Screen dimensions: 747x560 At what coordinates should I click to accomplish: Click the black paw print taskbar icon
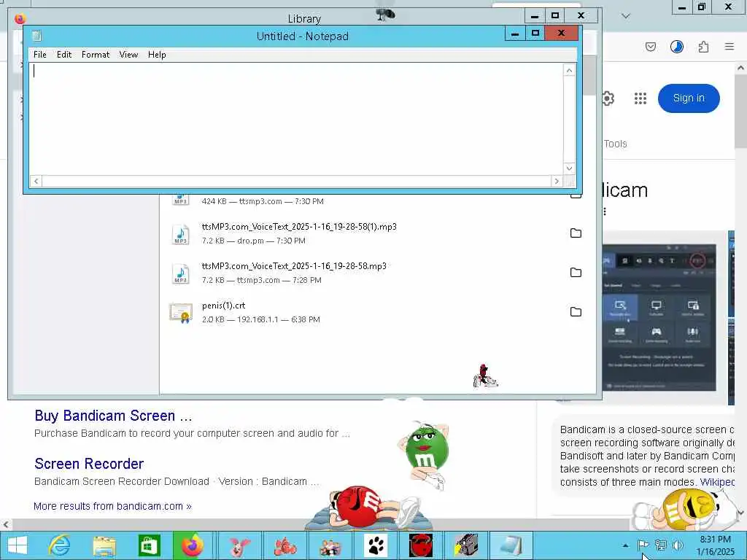click(x=376, y=545)
